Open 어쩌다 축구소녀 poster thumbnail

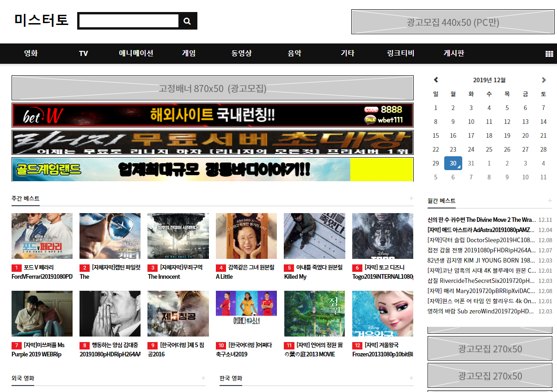point(246,313)
